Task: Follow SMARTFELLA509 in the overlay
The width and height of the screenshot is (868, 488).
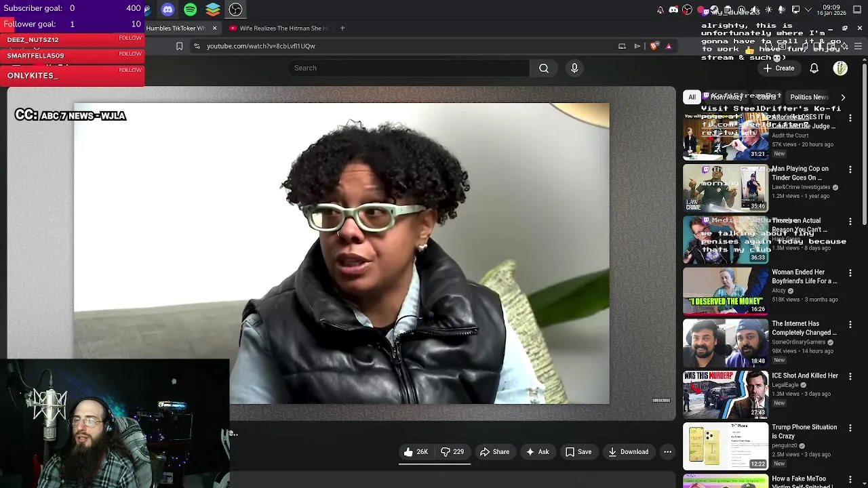Action: (x=130, y=54)
